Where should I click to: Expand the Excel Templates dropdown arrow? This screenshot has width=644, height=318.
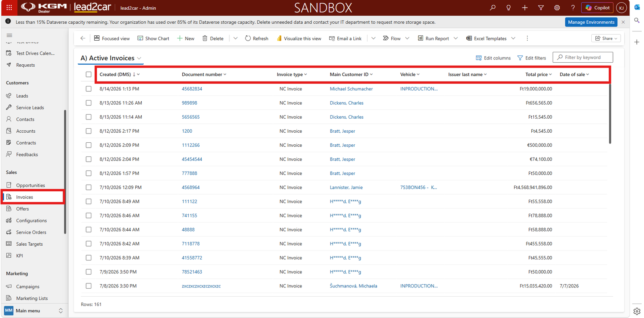pos(513,38)
